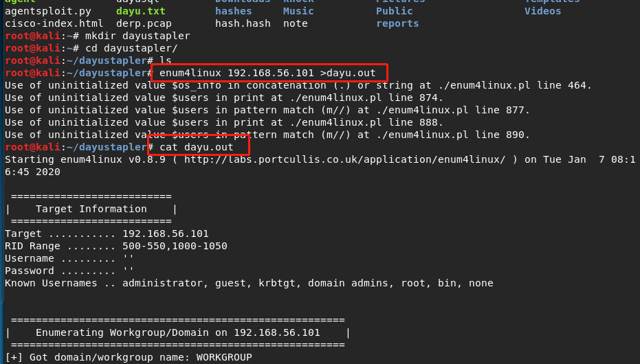
Task: Click the warning line mentioning line 877
Action: coord(267,110)
